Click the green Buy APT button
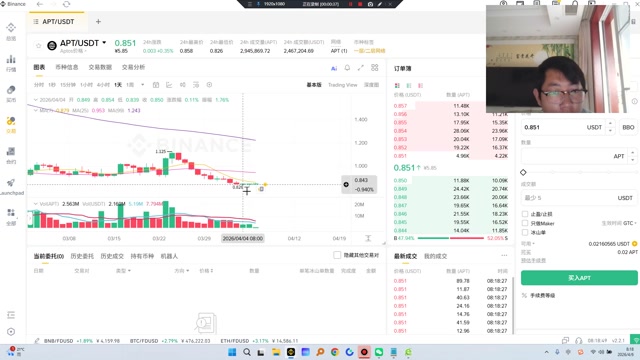The width and height of the screenshot is (640, 360). pos(579,278)
